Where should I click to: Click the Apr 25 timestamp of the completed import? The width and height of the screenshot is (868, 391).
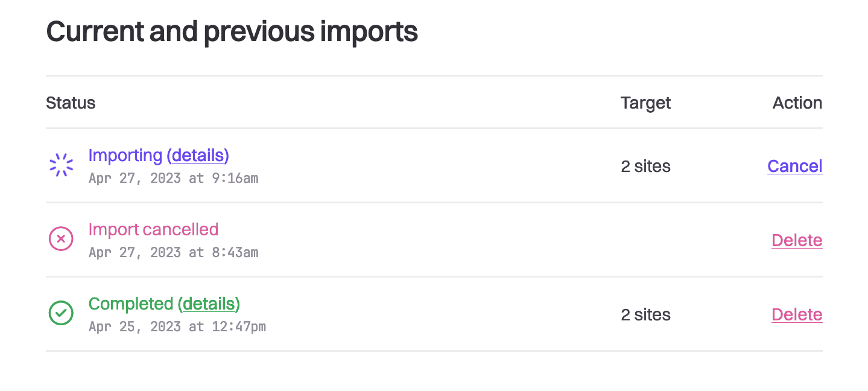point(177,326)
